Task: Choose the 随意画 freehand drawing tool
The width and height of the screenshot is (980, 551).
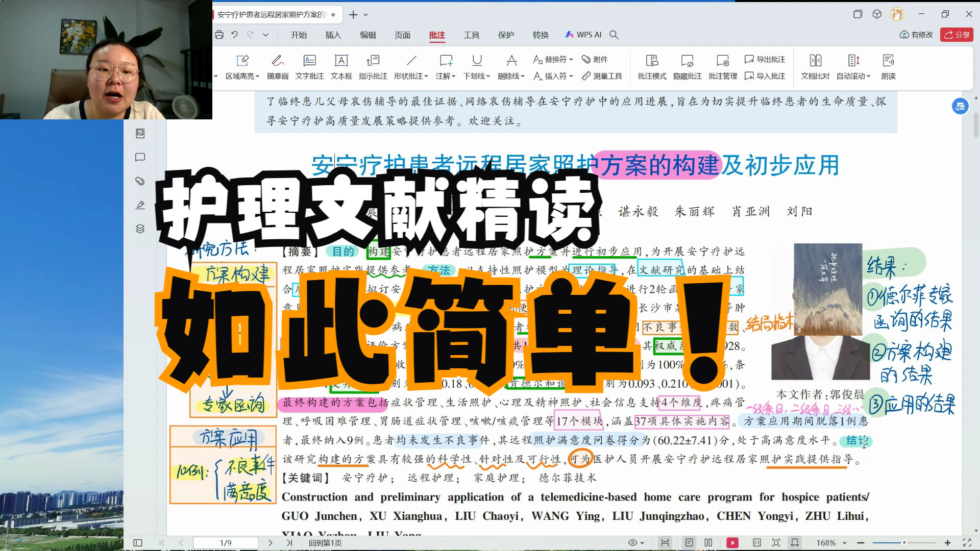Action: 278,67
